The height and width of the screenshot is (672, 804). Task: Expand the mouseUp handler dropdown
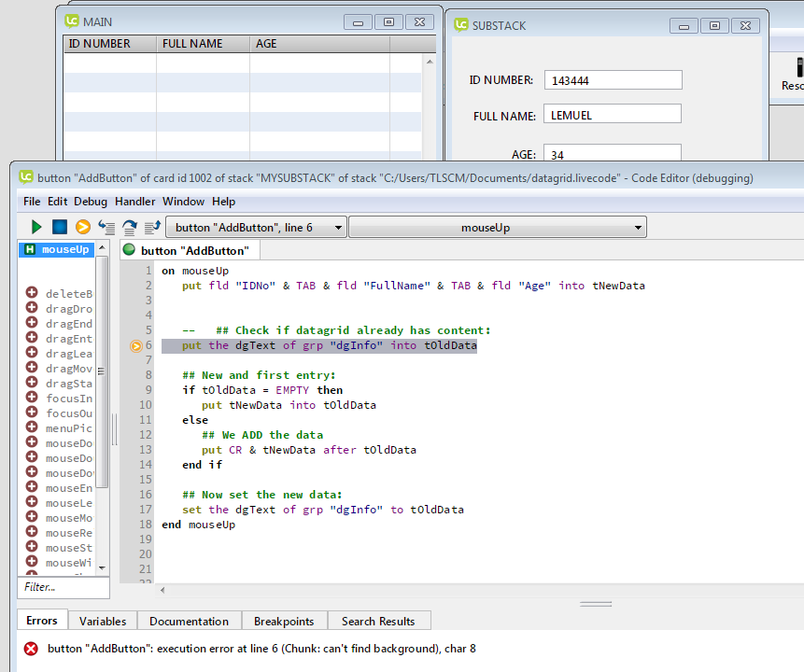pyautogui.click(x=497, y=227)
